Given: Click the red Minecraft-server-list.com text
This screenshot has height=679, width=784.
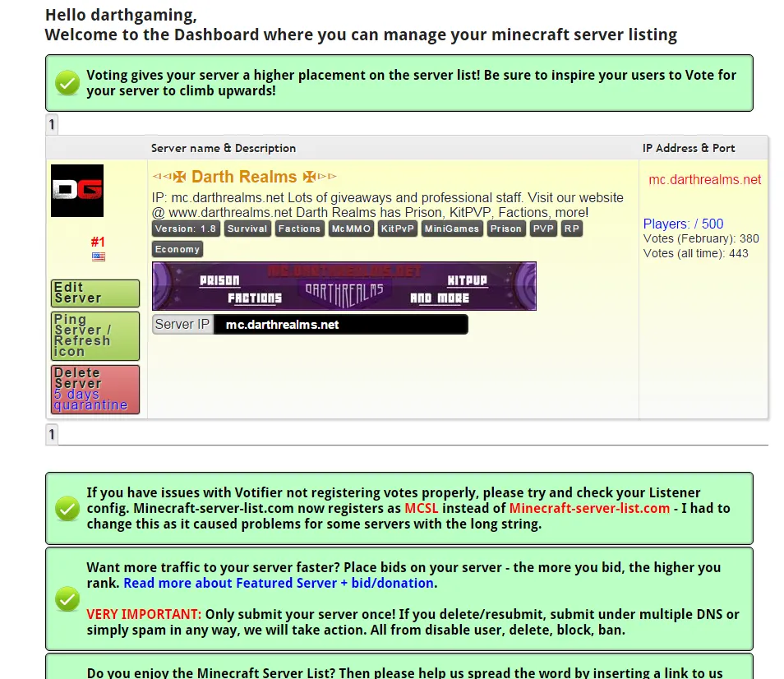Looking at the screenshot, I should coord(589,508).
